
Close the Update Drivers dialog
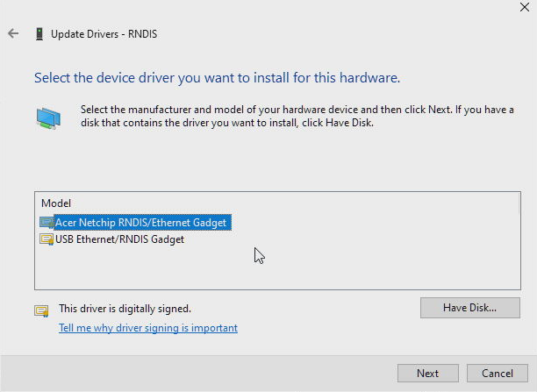click(x=525, y=7)
